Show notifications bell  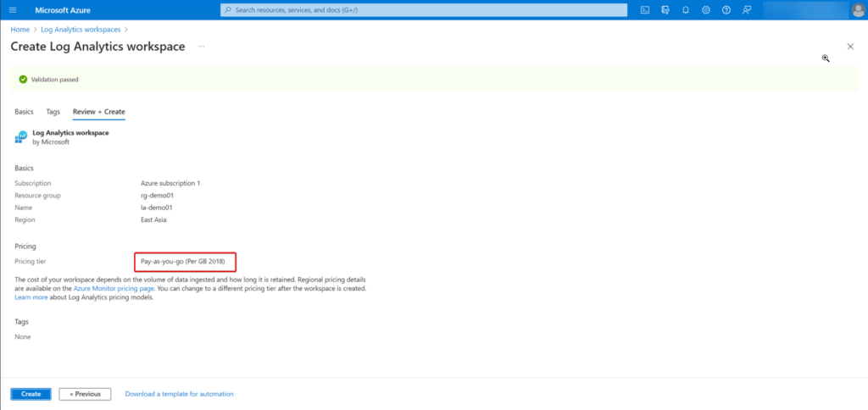(x=685, y=10)
